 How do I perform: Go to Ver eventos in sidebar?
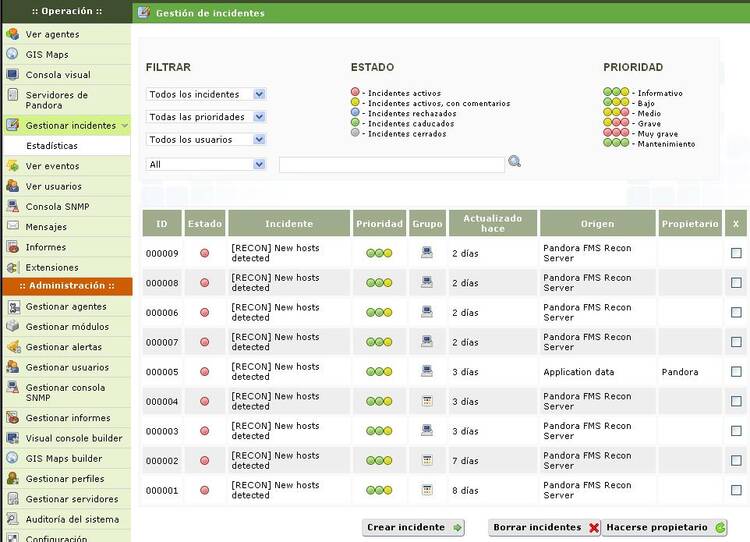click(52, 166)
